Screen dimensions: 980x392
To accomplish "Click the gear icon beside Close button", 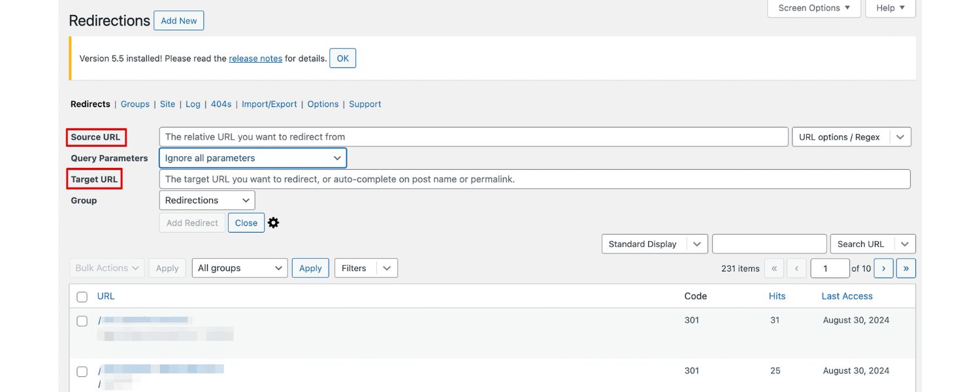I will click(x=274, y=223).
